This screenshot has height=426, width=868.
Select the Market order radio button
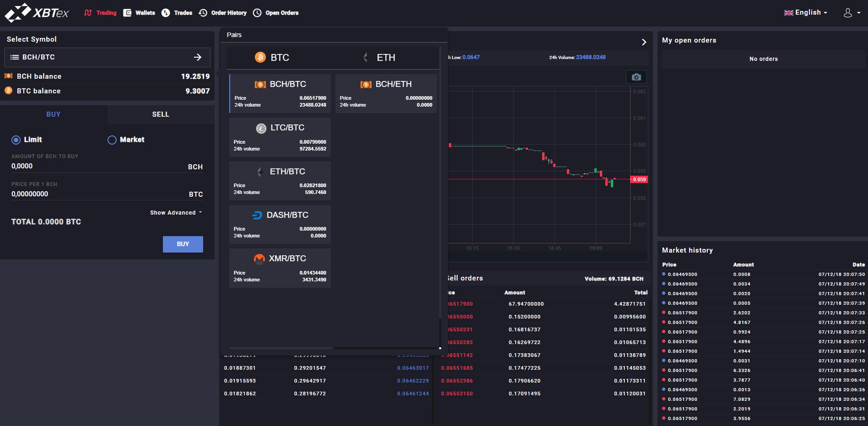[x=112, y=140]
